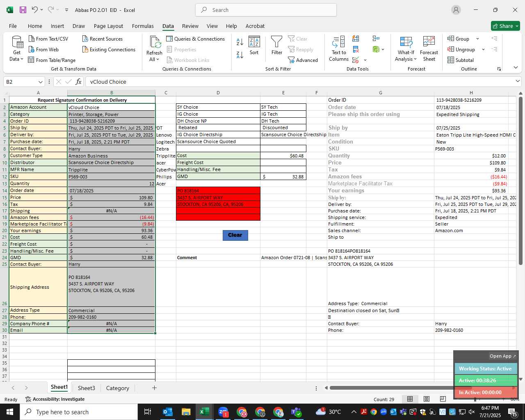This screenshot has width=525, height=420.
Task: Switch to the Home tab
Action: pyautogui.click(x=35, y=26)
